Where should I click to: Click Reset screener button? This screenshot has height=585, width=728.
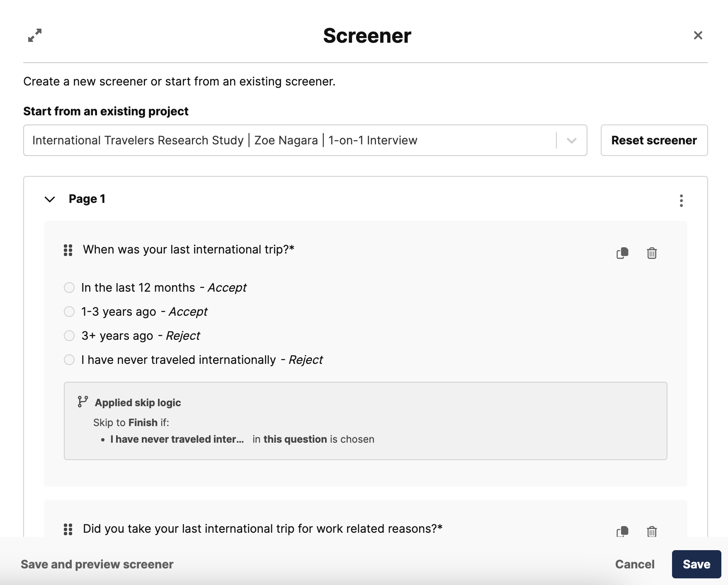[x=654, y=140]
